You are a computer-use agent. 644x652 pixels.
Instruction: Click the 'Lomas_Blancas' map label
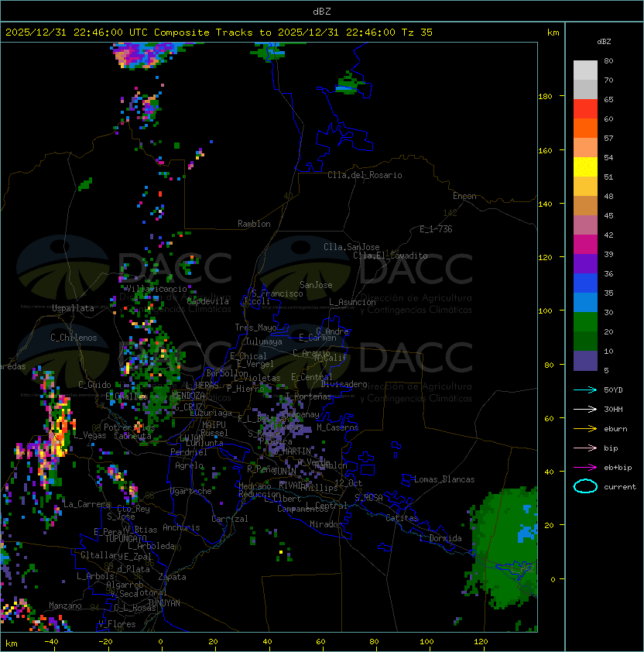444,479
